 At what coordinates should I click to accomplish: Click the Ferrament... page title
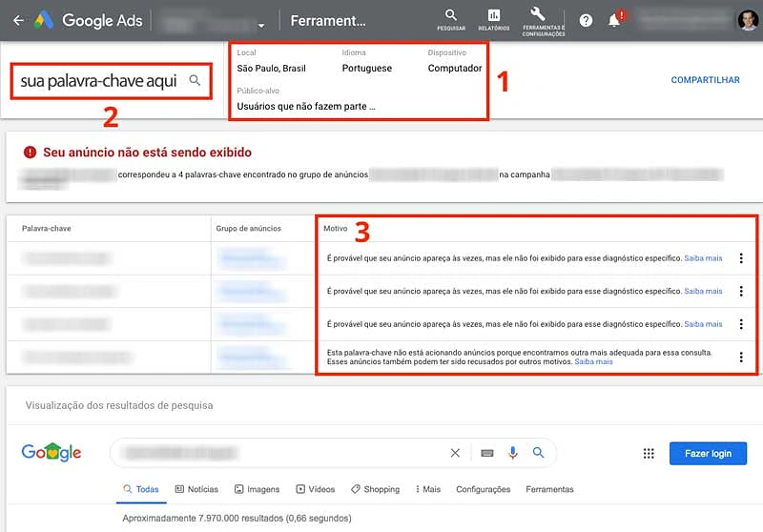pos(328,20)
